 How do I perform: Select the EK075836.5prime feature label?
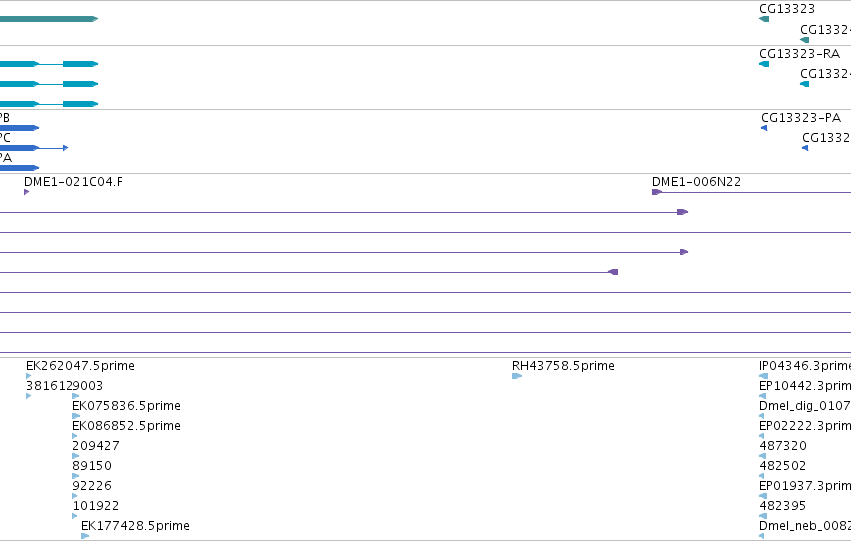point(126,406)
